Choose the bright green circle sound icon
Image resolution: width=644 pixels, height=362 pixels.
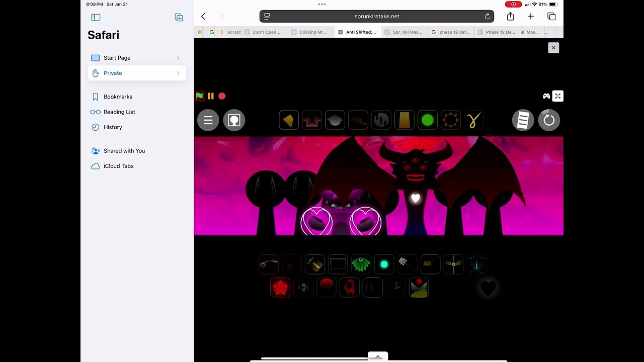[428, 121]
